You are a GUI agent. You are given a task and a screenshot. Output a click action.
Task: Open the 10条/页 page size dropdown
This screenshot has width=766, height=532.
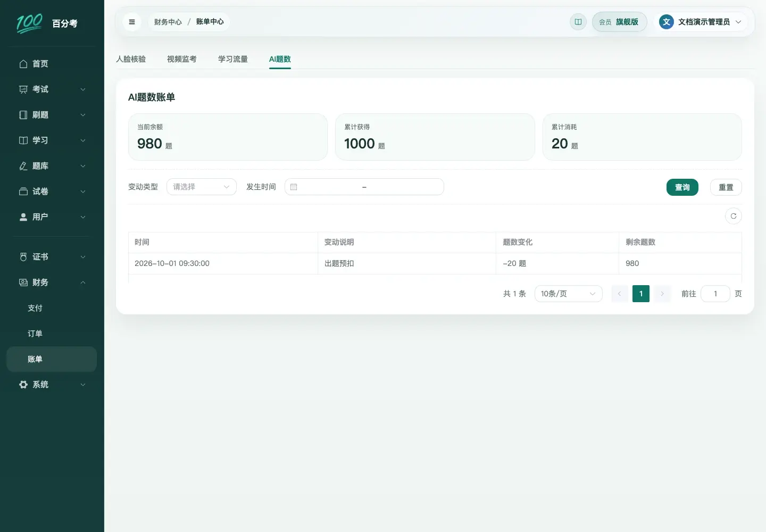[569, 294]
